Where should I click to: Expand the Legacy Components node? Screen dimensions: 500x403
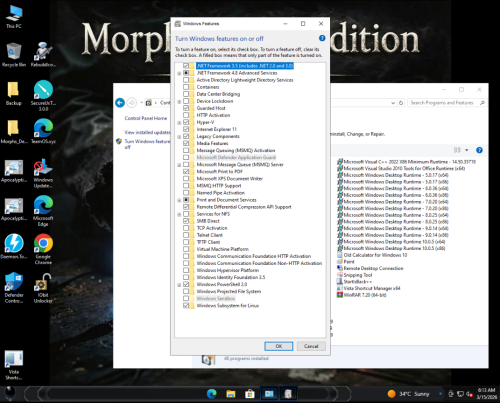pos(179,137)
